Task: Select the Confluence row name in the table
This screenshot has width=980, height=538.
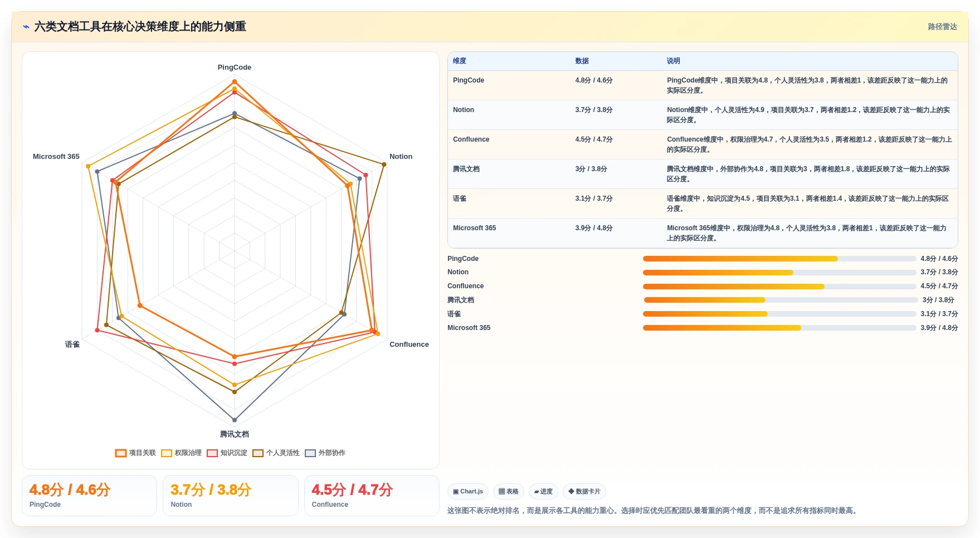Action: pos(471,139)
